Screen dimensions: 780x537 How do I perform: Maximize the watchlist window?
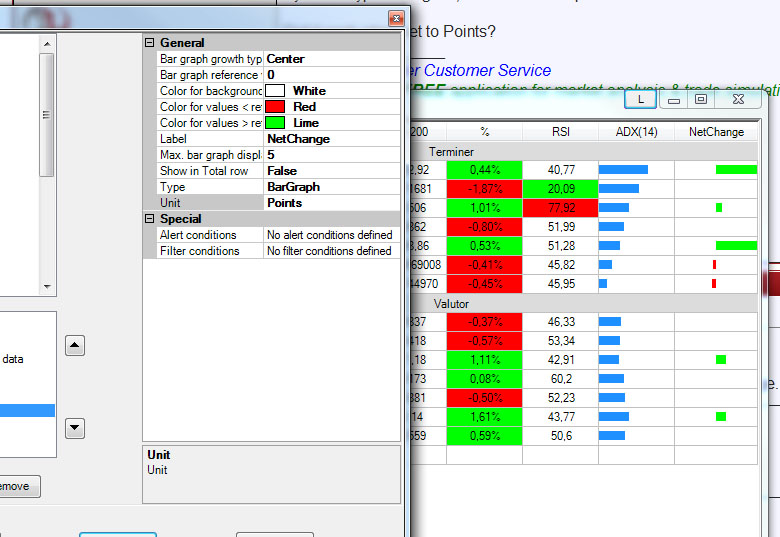(701, 99)
